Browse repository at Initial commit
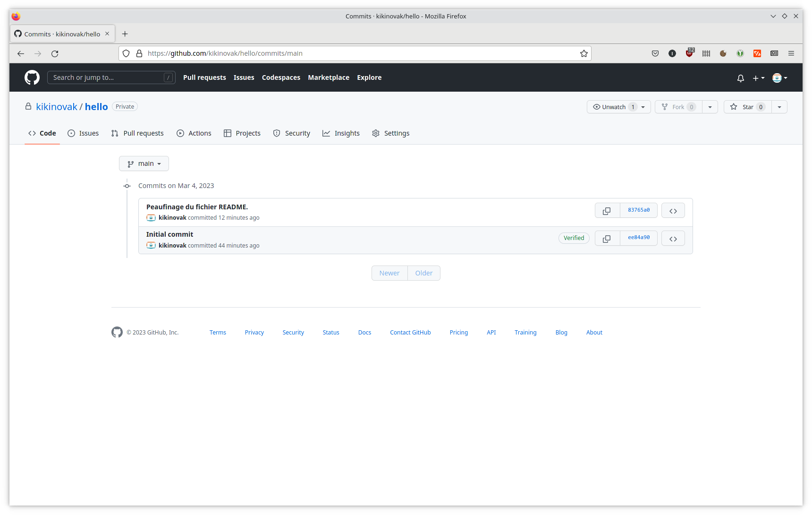The image size is (812, 515). [x=673, y=239]
